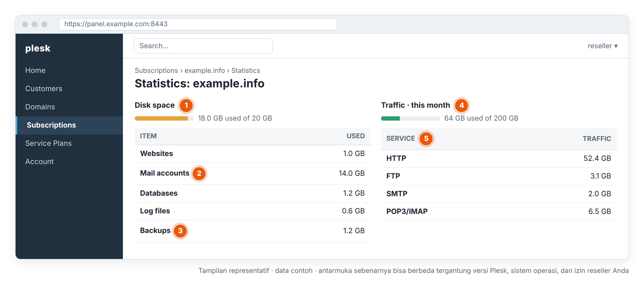Click the 'Disk space' section heading
This screenshot has width=644, height=290.
[x=155, y=105]
